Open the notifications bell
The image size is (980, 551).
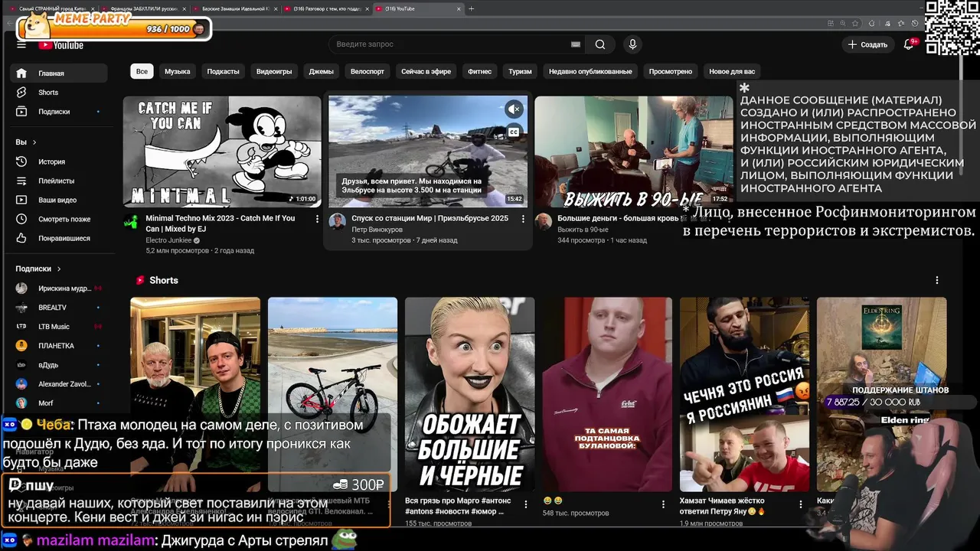[909, 44]
